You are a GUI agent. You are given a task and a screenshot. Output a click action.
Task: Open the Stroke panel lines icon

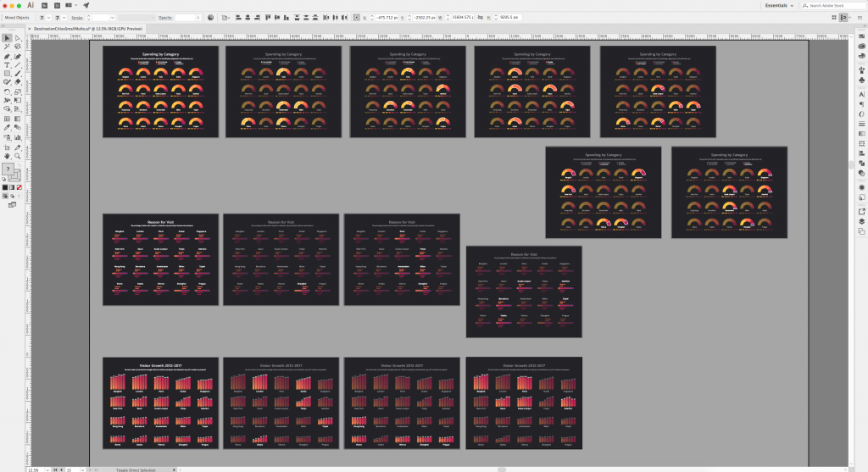tap(862, 124)
